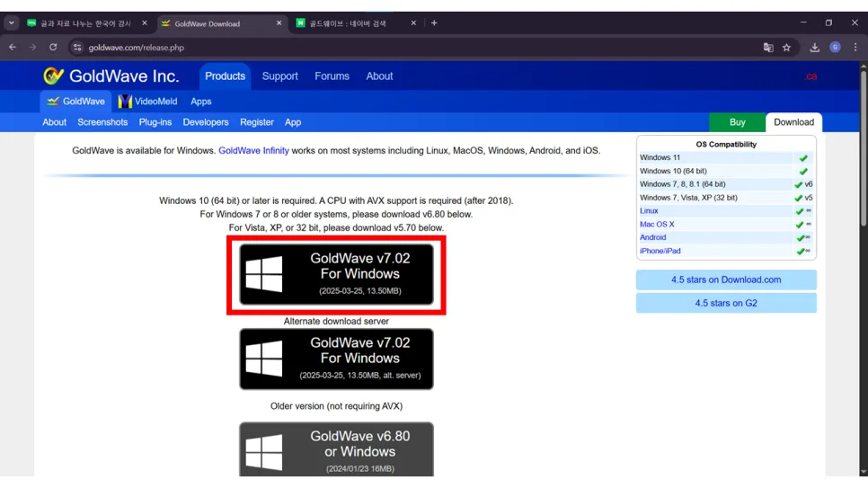
Task: Click 4.5 stars on G2
Action: 726,303
